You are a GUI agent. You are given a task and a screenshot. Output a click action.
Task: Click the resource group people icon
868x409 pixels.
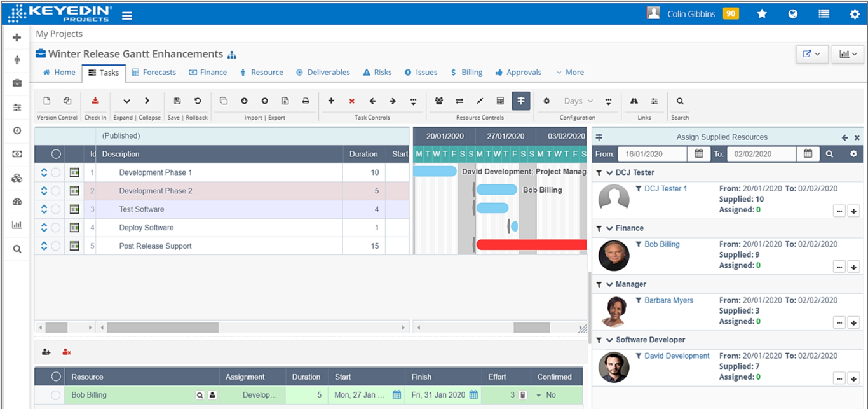(x=438, y=101)
